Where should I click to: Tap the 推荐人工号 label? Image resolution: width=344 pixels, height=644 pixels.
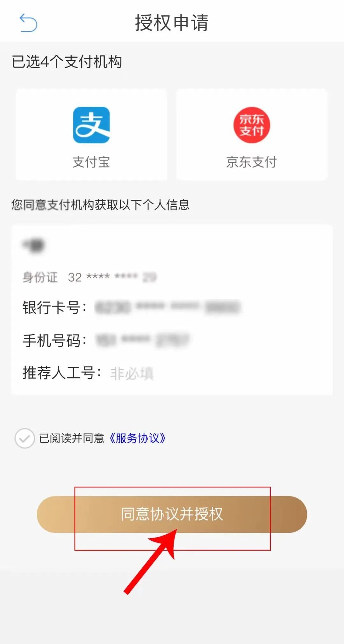coord(62,373)
